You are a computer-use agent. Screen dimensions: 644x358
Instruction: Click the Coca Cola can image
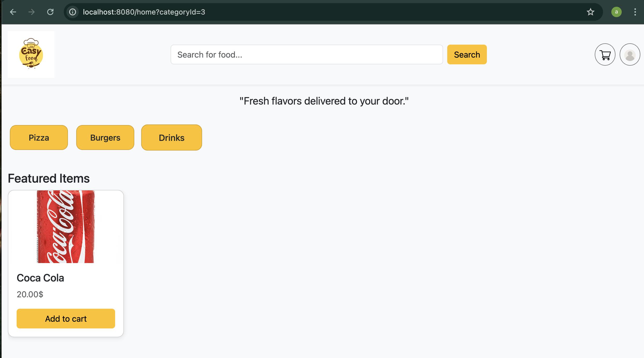[x=66, y=226]
